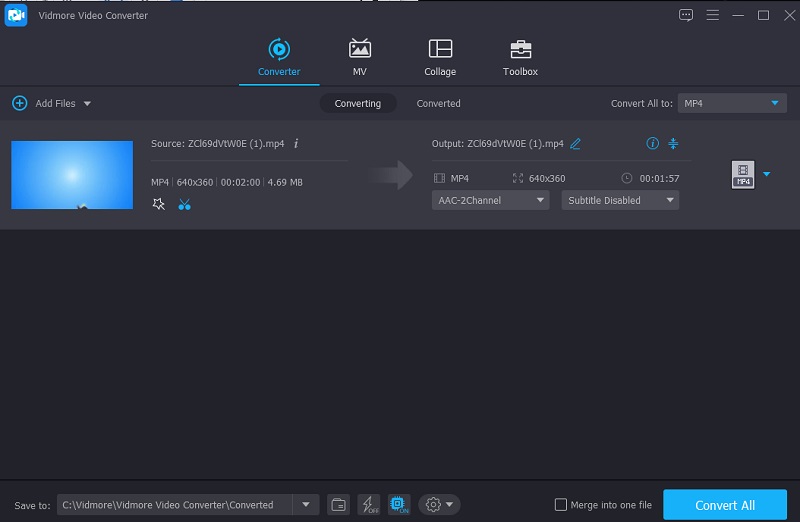Screen dimensions: 800x522
Task: Open the output media info icon
Action: click(653, 144)
